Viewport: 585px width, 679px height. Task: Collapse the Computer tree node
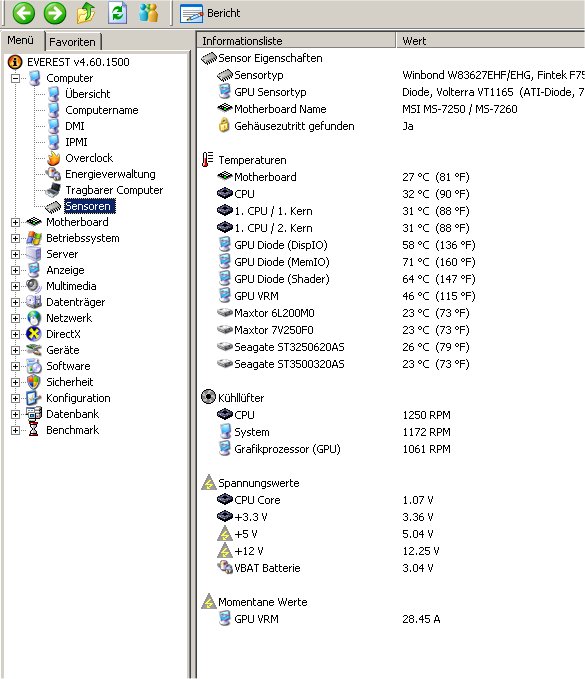click(16, 78)
